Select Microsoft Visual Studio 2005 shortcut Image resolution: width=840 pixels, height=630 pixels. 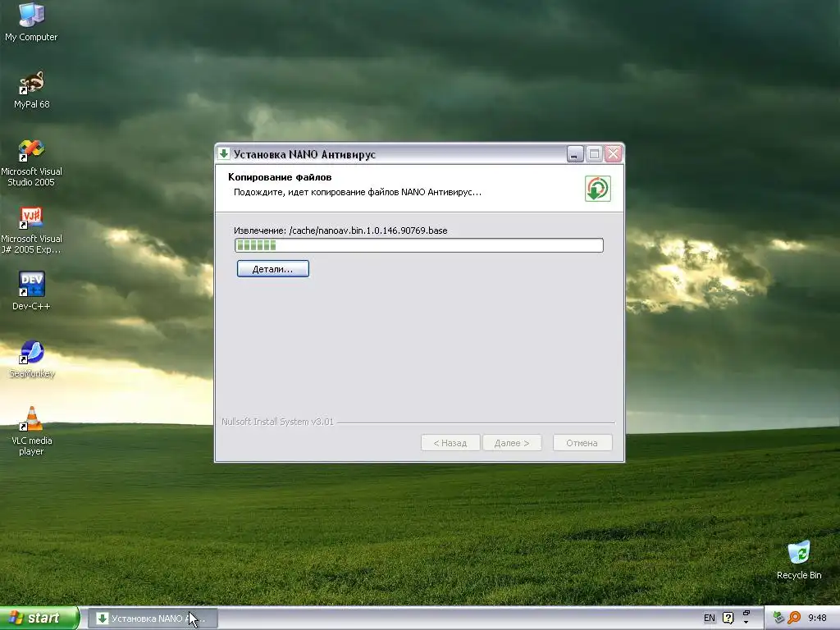[31, 163]
